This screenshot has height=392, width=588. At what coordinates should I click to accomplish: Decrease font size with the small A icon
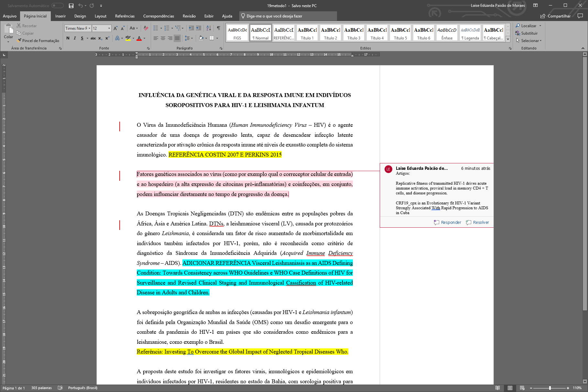click(123, 28)
